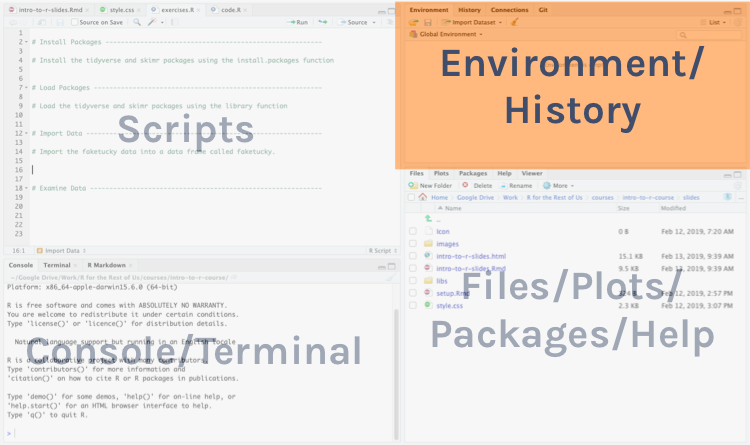Viewport: 750px width, 445px height.
Task: Click the go back arrow in script toolbar
Action: [x=13, y=22]
